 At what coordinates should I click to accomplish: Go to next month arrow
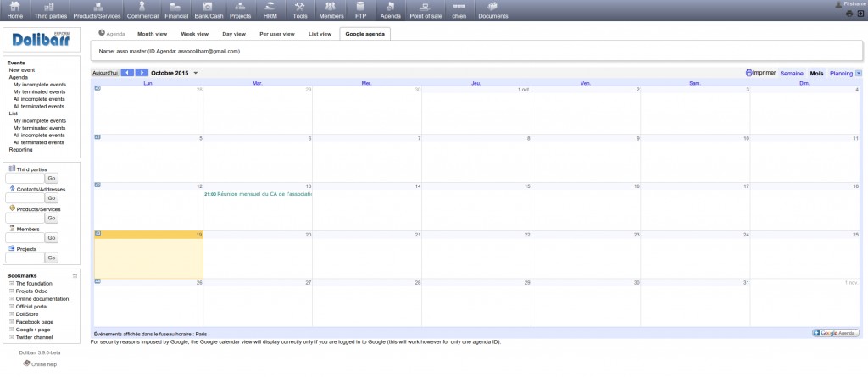pos(142,73)
